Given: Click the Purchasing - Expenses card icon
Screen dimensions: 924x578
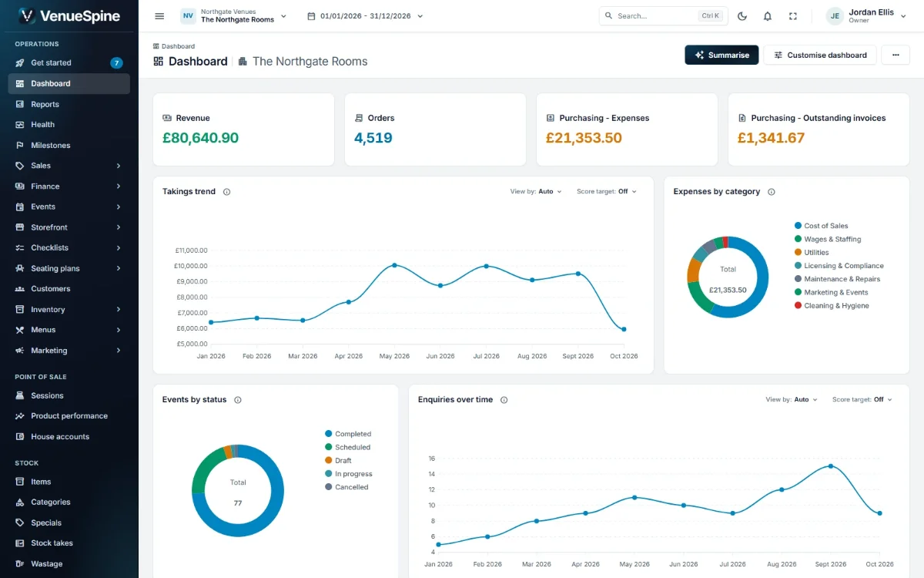Looking at the screenshot, I should (x=551, y=118).
